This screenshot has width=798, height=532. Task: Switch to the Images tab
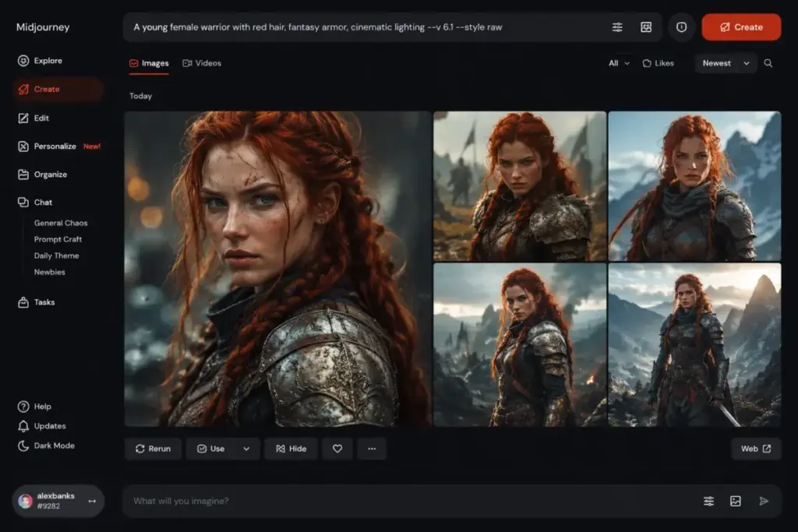click(x=149, y=64)
